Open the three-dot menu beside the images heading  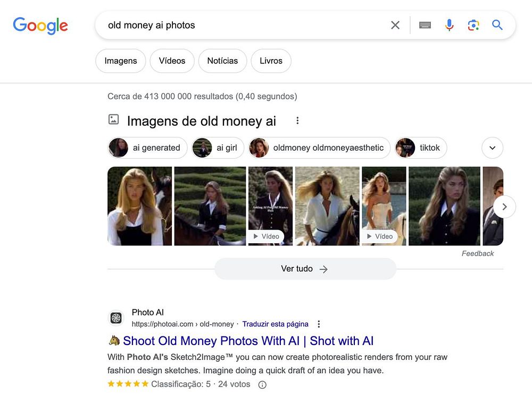297,120
